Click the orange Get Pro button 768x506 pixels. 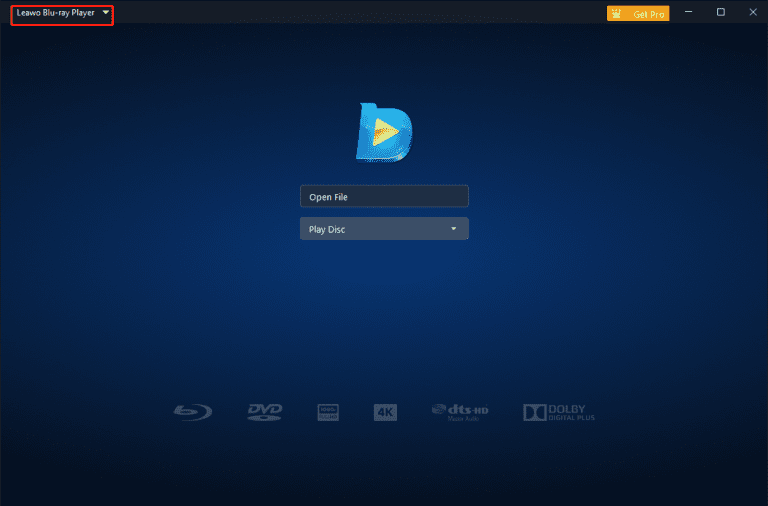click(637, 14)
